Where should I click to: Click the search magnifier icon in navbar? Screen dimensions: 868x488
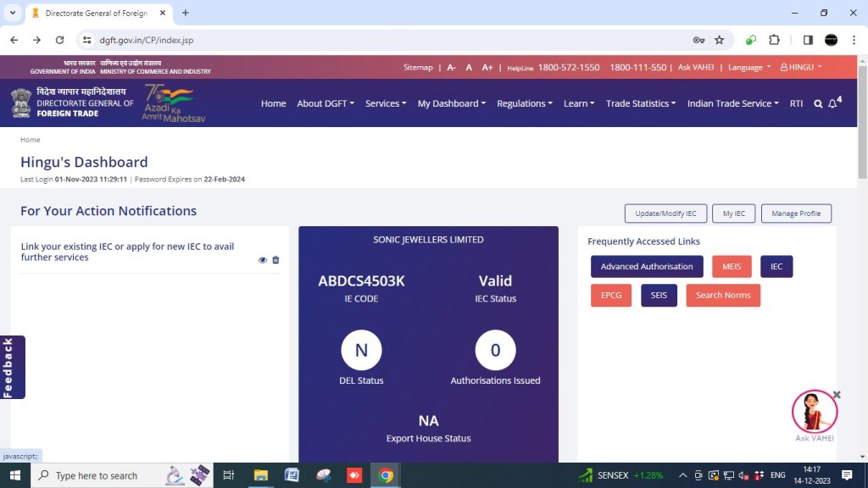[818, 103]
